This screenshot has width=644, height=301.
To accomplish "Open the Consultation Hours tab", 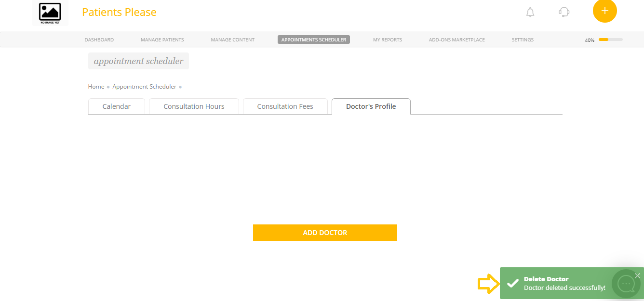I will 194,106.
